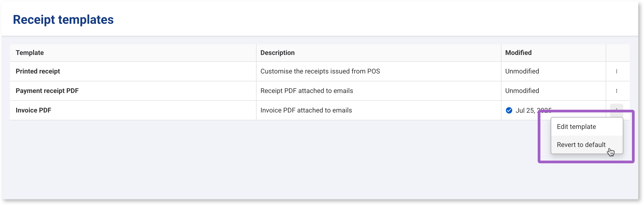Click the Unmodified status for Printed receipt

tap(522, 71)
